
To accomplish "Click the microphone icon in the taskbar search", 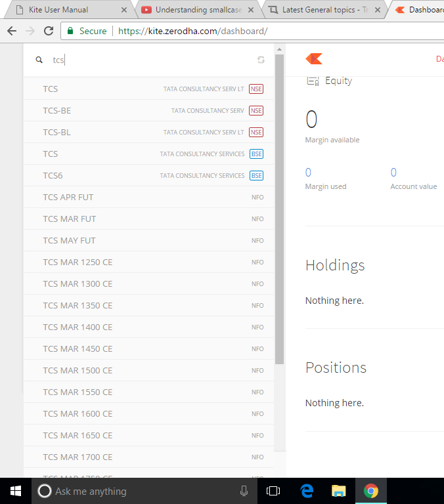I will point(244,491).
